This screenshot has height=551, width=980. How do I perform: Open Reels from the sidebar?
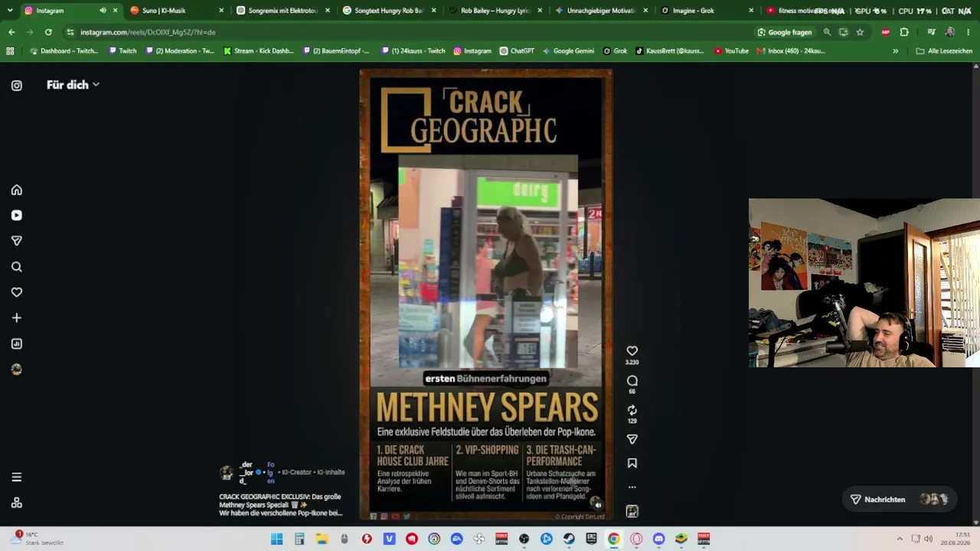17,216
